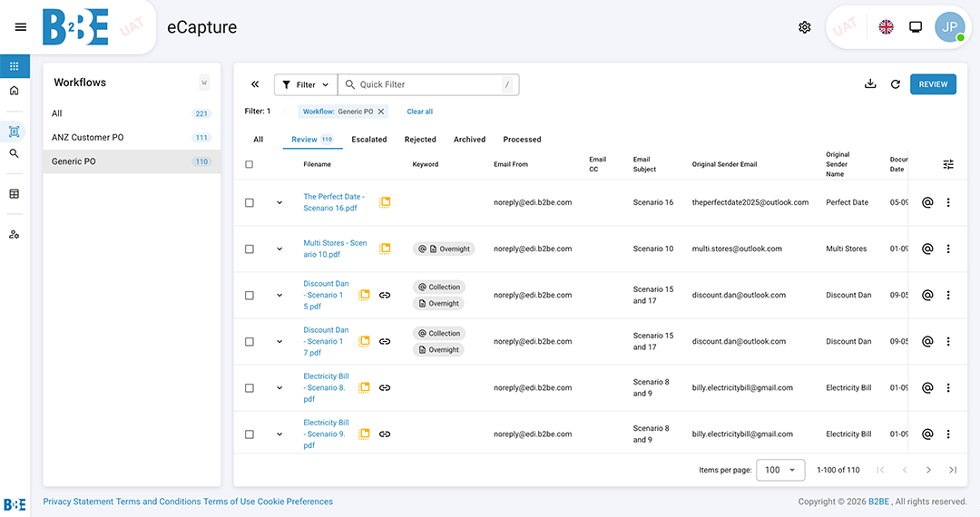Open the column settings icon in the table header
980x517 pixels.
pyautogui.click(x=948, y=164)
